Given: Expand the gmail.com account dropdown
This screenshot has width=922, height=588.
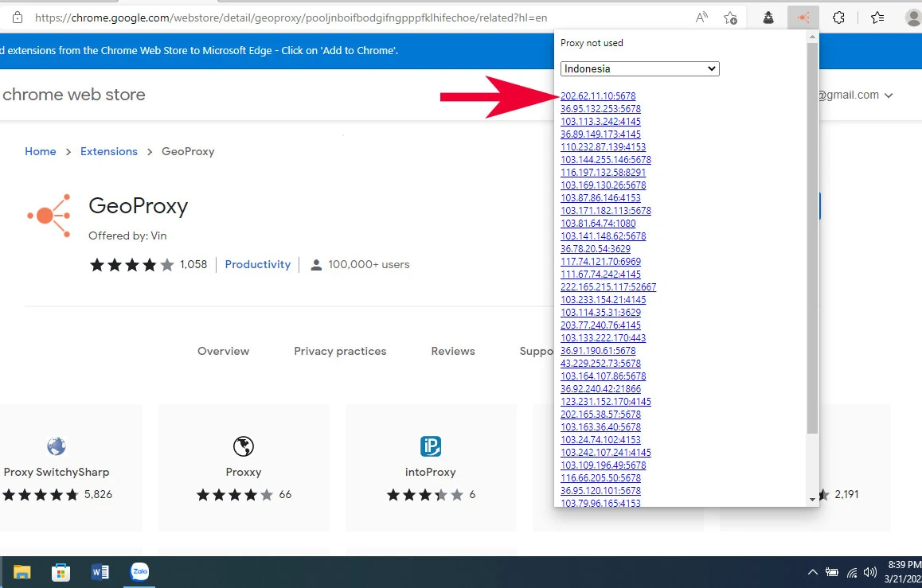Looking at the screenshot, I should click(889, 95).
